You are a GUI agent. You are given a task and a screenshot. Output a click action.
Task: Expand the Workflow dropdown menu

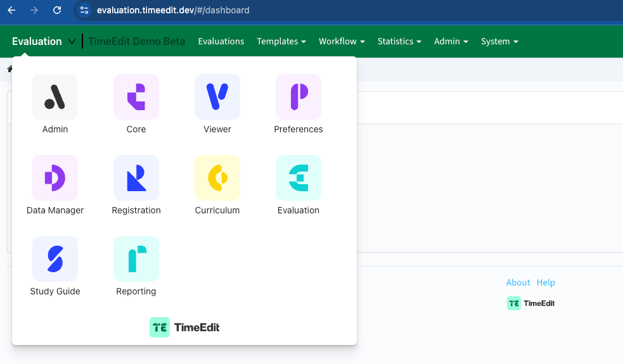click(342, 41)
